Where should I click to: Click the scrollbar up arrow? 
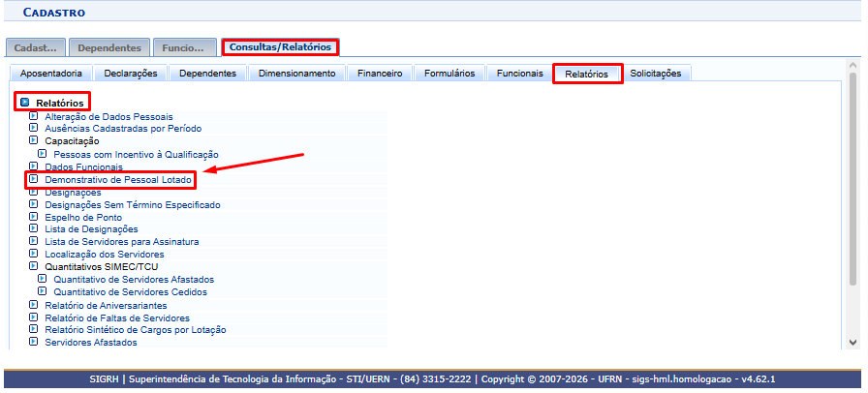[x=853, y=65]
